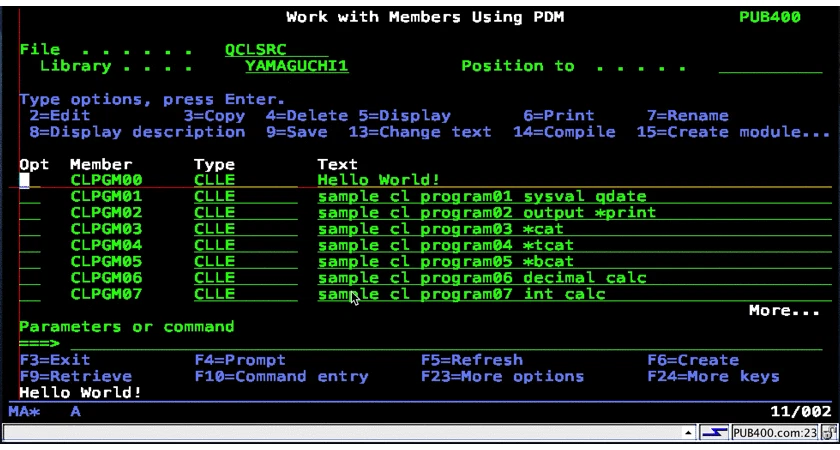Click text 'sample cl program07 int calc'
Image resolution: width=840 pixels, height=450 pixels.
[x=461, y=294]
